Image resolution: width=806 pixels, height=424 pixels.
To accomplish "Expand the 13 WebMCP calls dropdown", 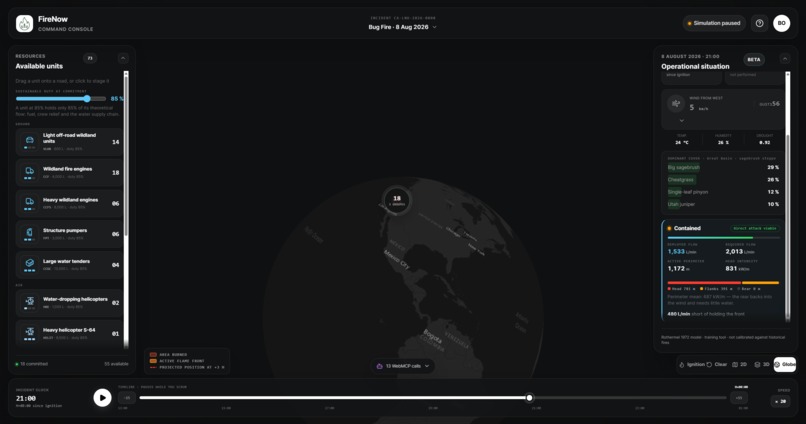I will pos(403,366).
